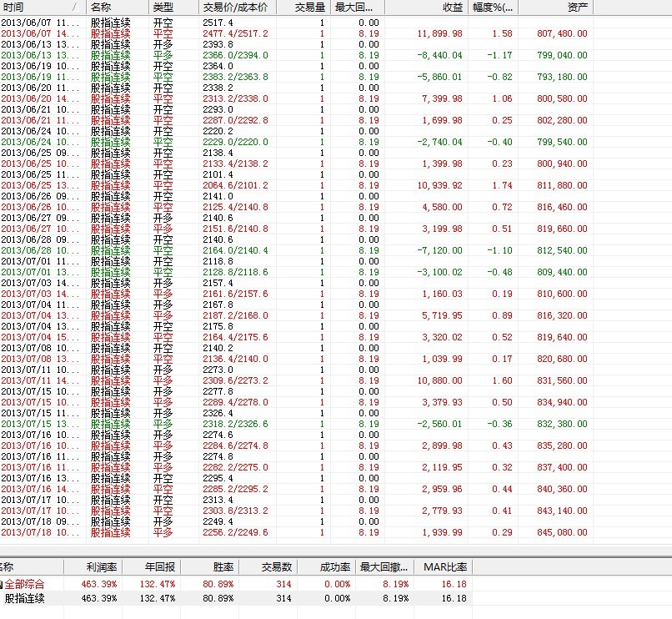Screen dimensions: 672x619
Task: Sort trades by the 时间 column header
Action: click(43, 8)
